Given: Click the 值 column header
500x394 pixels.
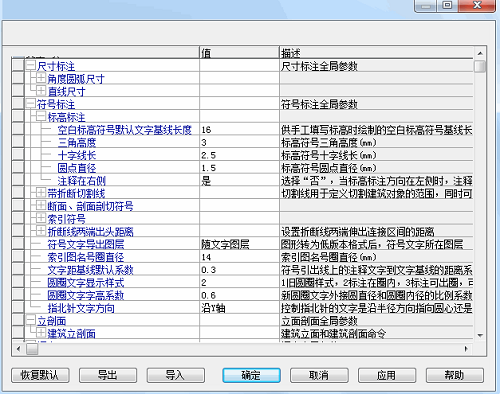Looking at the screenshot, I should [239, 53].
